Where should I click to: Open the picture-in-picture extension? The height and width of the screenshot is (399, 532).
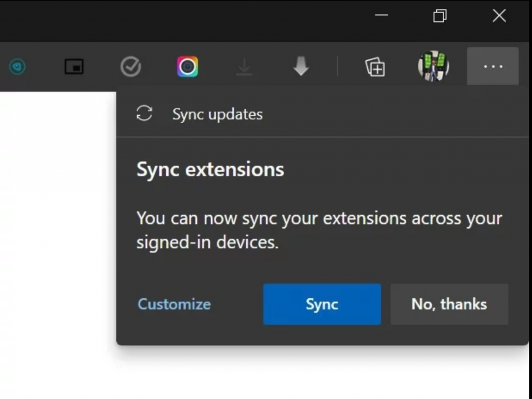(74, 66)
